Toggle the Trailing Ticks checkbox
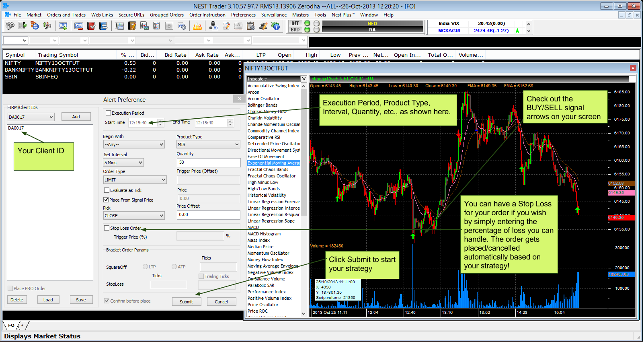The image size is (644, 342). [x=201, y=276]
